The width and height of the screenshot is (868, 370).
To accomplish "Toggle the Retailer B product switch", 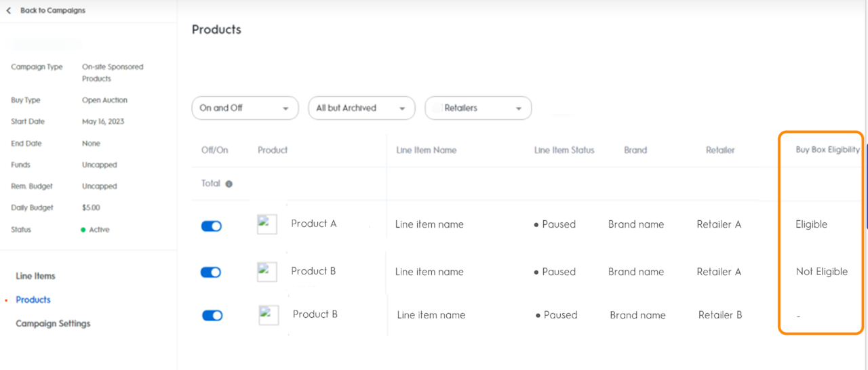I will coord(212,315).
